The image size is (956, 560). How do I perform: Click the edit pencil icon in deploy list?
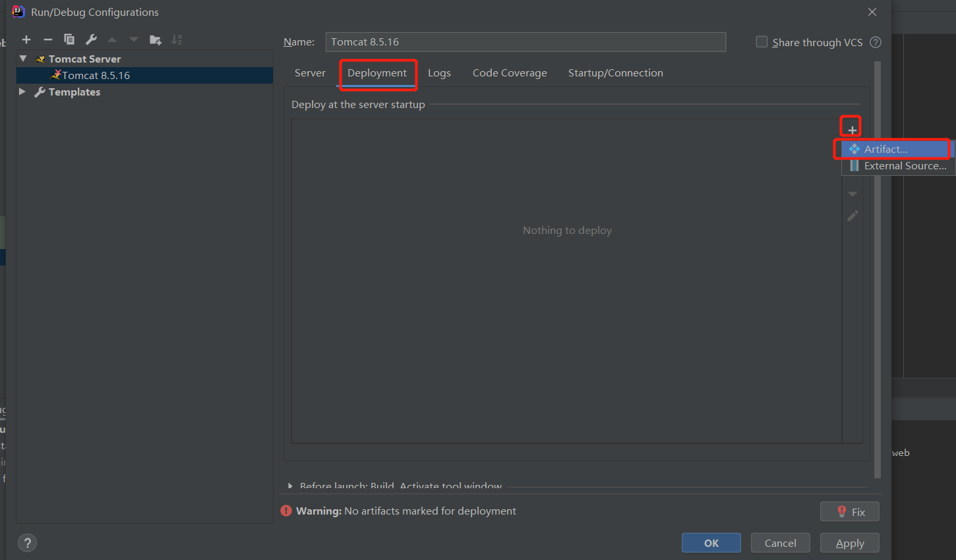coord(852,216)
